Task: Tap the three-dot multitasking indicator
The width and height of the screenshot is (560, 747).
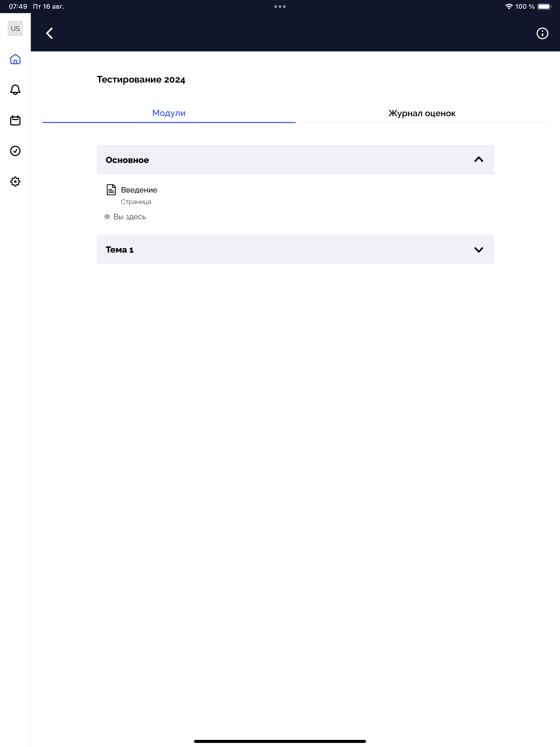Action: 280,6
